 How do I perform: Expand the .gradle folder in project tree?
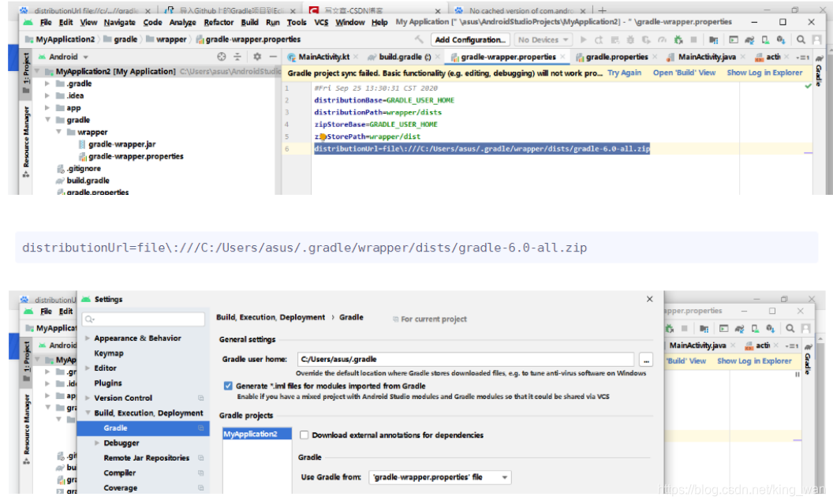point(47,84)
